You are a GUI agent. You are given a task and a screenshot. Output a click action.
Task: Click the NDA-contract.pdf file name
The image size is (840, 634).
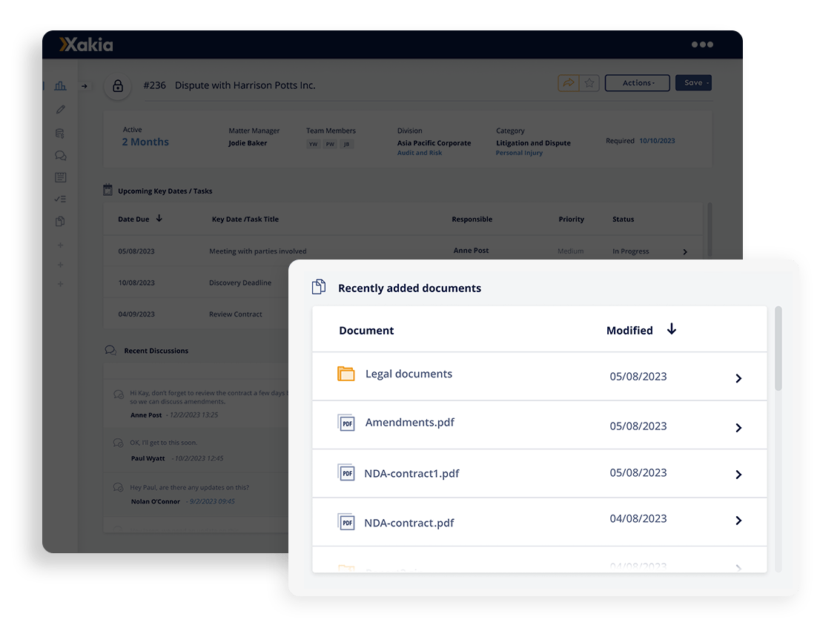coord(409,523)
